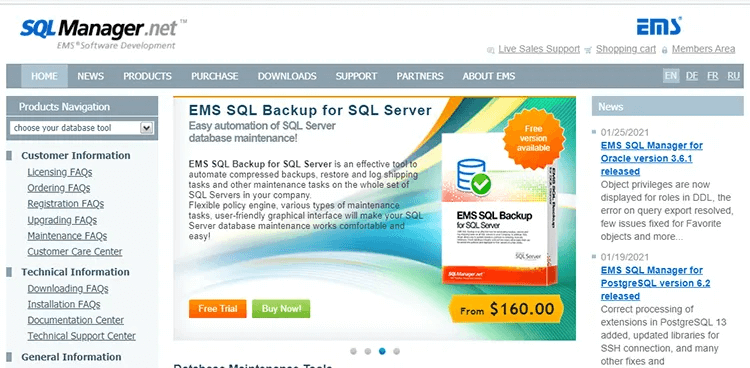Click the EMS logo in the header
The height and width of the screenshot is (368, 750).
point(659,26)
